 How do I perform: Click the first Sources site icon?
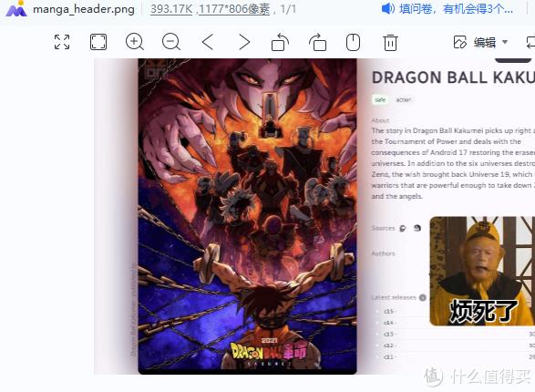(x=403, y=228)
